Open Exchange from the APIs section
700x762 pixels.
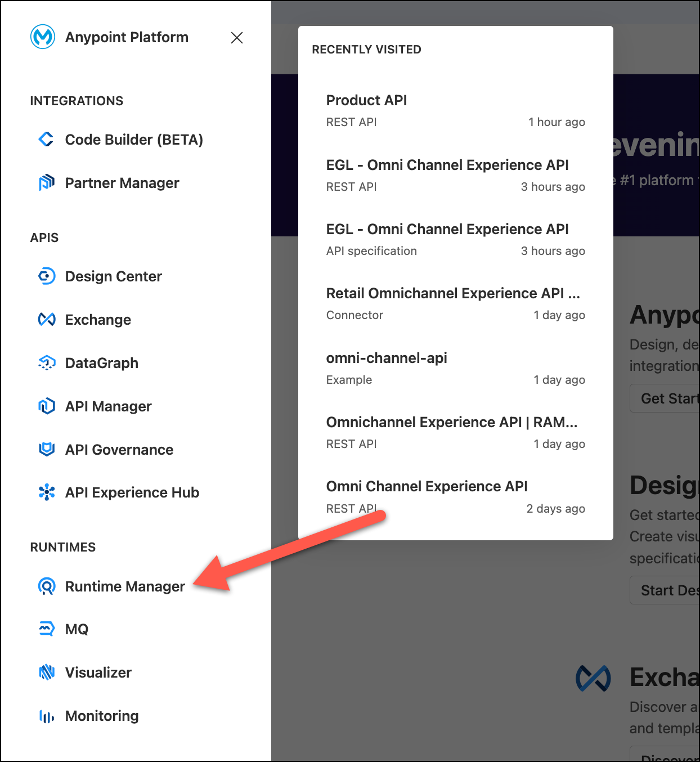98,320
